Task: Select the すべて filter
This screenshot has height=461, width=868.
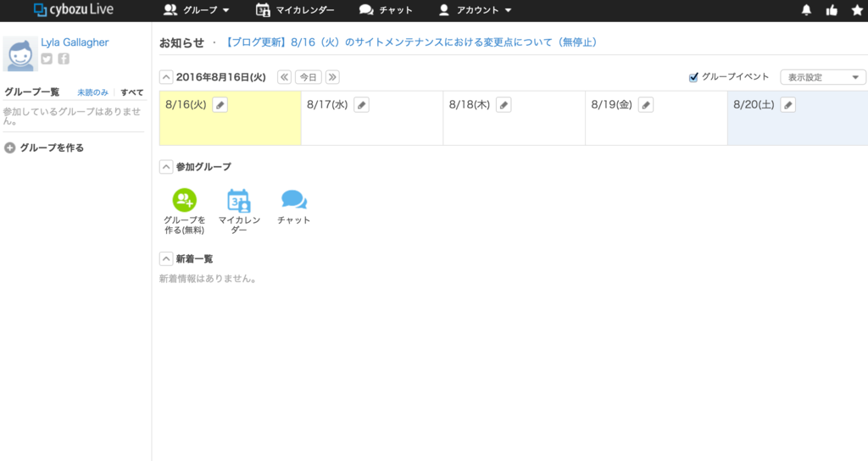Action: pyautogui.click(x=131, y=92)
